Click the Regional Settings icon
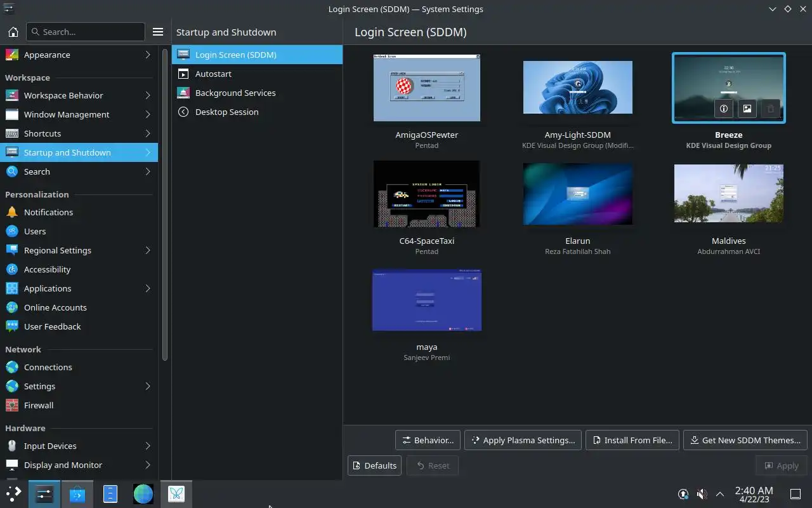The width and height of the screenshot is (812, 508). pos(11,250)
